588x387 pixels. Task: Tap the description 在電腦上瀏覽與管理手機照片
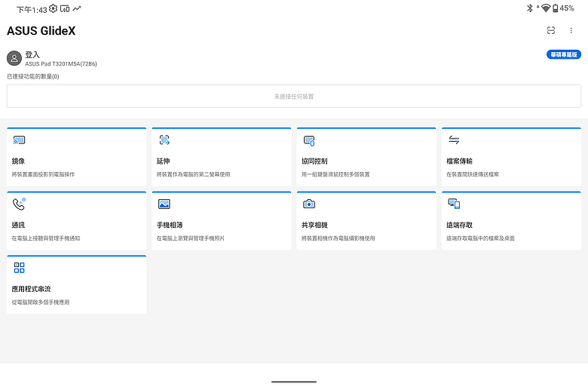coord(191,238)
